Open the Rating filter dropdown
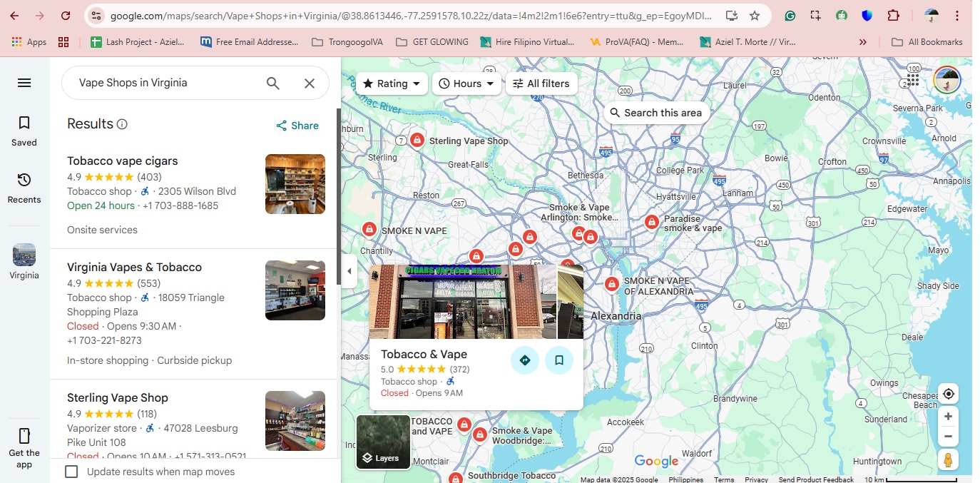Viewport: 980px width, 483px height. pos(392,83)
